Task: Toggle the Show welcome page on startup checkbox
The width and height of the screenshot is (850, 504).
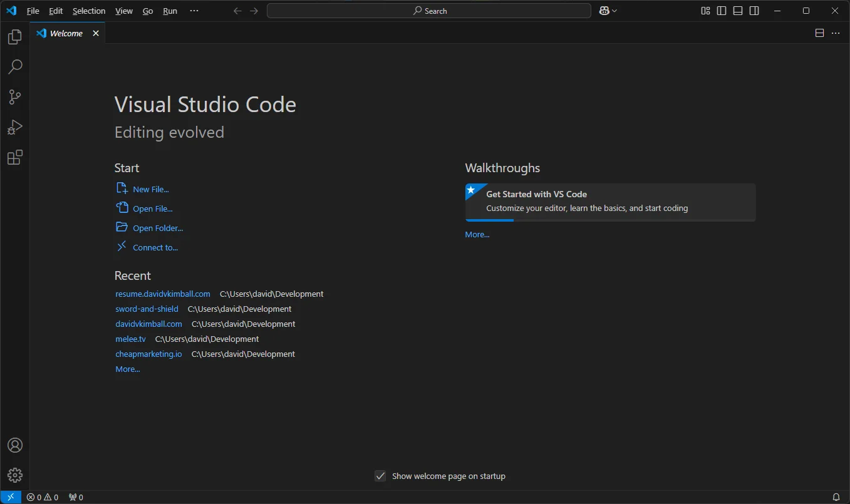Action: (x=380, y=476)
